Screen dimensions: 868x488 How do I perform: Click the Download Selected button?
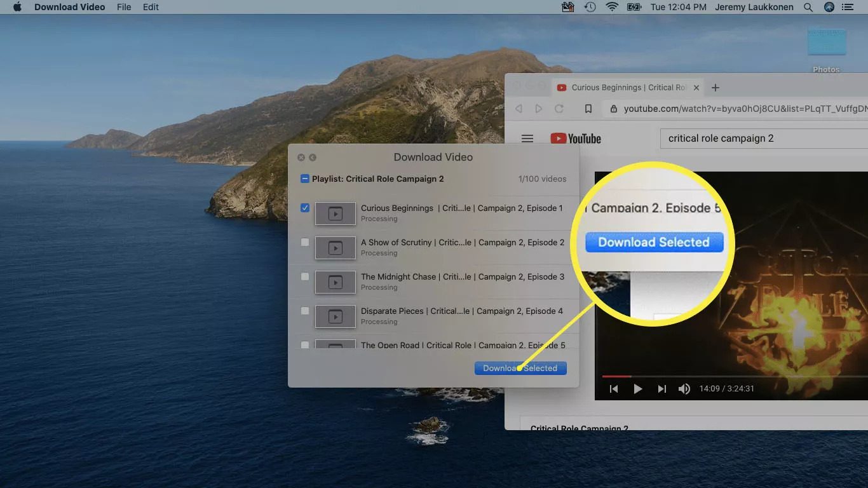[520, 368]
